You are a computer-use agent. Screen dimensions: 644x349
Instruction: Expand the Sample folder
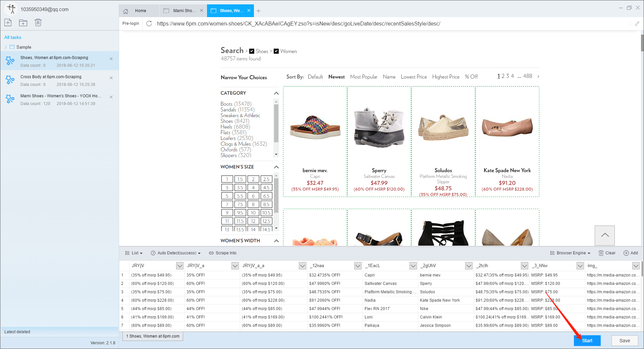6,47
